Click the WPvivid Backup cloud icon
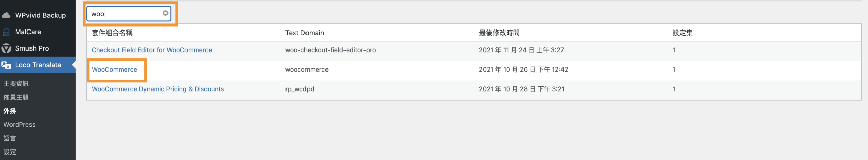 click(6, 15)
